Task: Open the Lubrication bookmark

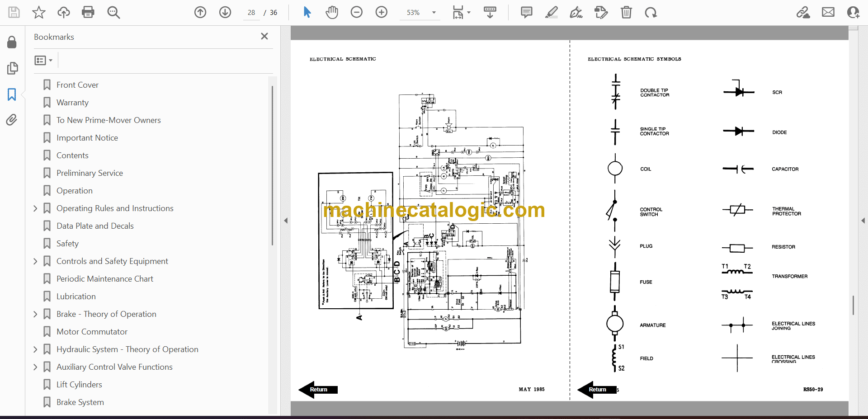Action: [76, 297]
